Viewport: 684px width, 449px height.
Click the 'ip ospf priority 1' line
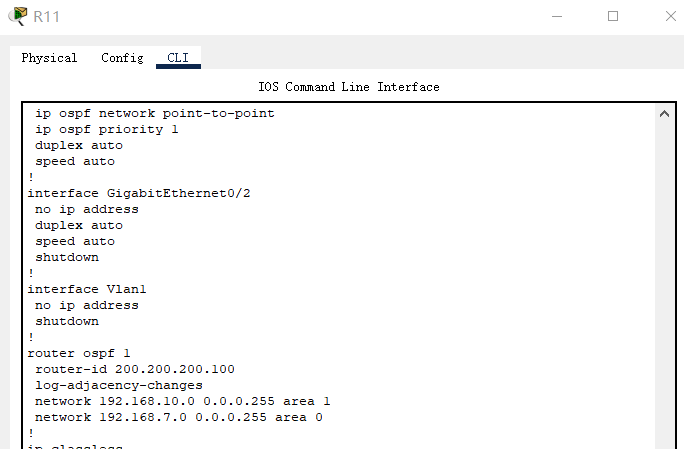(107, 129)
